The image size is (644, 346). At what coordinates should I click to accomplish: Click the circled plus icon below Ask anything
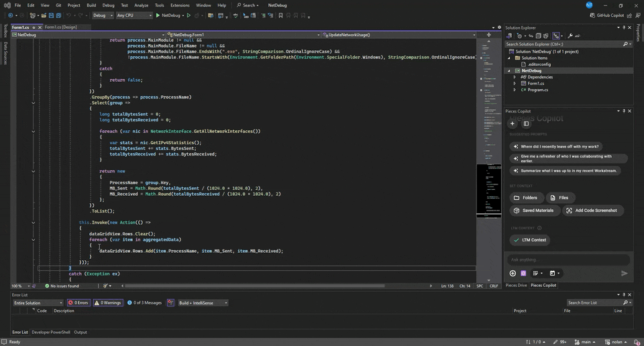pyautogui.click(x=513, y=273)
